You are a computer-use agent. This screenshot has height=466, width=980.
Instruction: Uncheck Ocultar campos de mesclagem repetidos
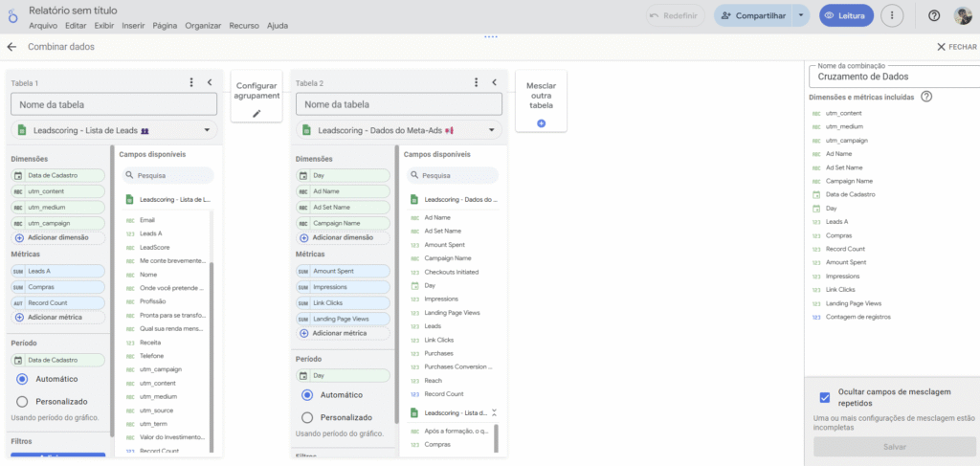pyautogui.click(x=825, y=397)
